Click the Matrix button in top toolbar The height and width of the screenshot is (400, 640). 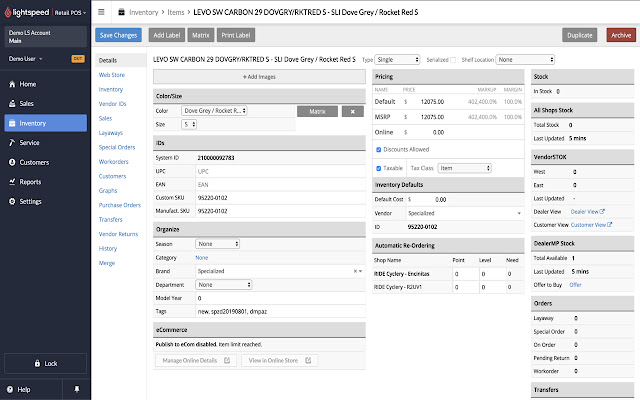pyautogui.click(x=201, y=35)
